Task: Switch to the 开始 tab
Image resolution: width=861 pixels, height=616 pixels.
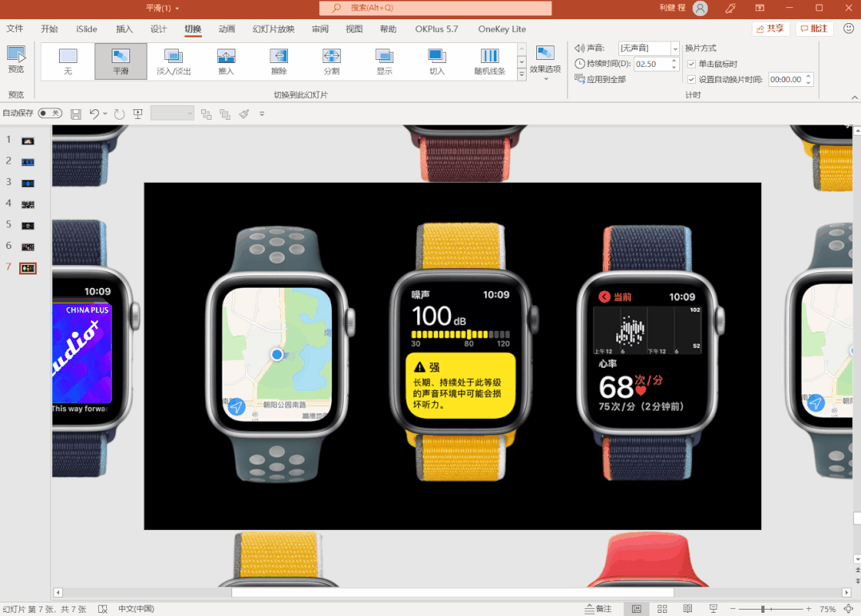Action: coord(49,29)
